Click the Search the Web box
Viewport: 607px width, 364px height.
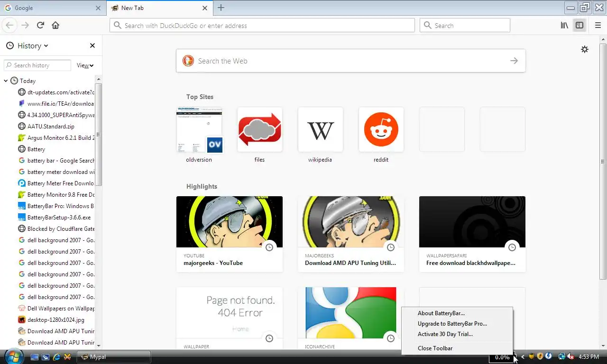coord(350,61)
